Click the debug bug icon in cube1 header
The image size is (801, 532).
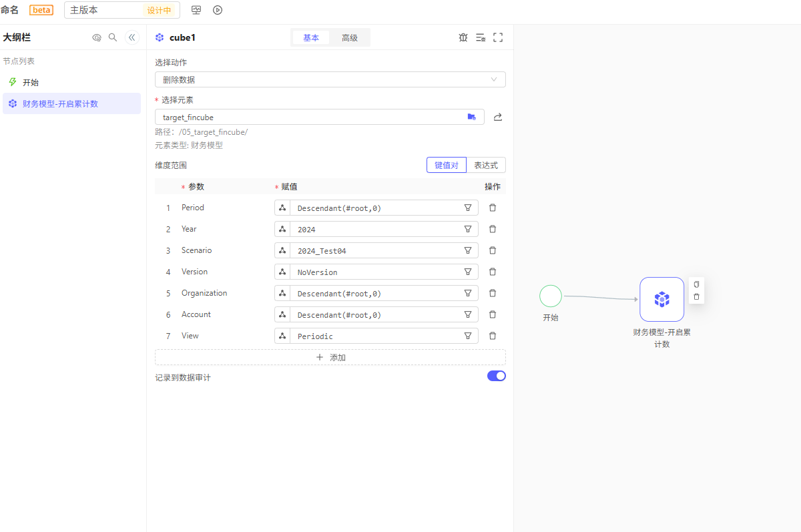click(x=463, y=38)
